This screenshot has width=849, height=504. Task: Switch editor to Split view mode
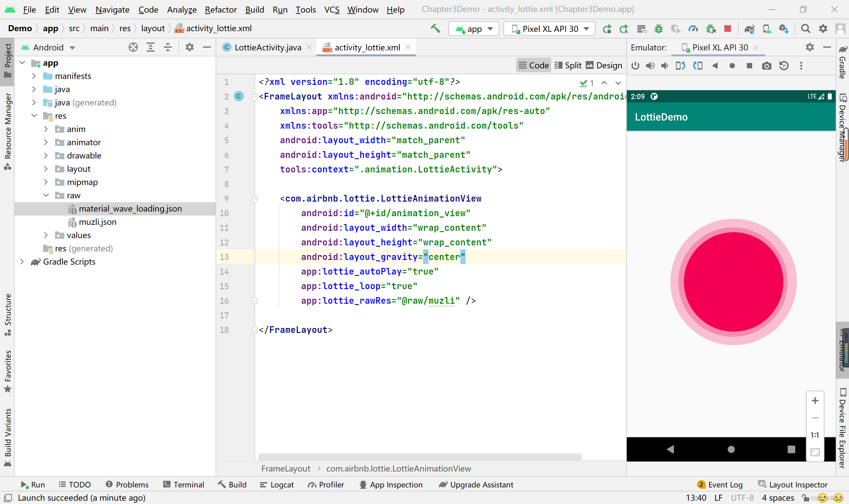pos(568,66)
